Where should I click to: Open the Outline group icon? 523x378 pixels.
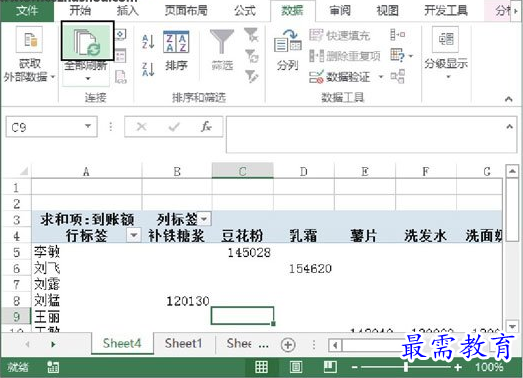pos(446,39)
